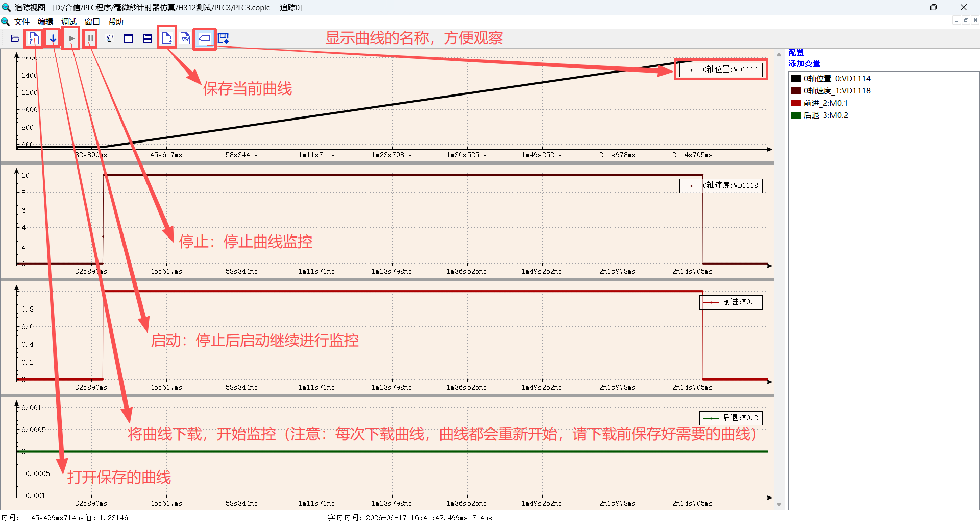Select variable 后退_3:M0.2 in list
980x521 pixels.
click(826, 115)
